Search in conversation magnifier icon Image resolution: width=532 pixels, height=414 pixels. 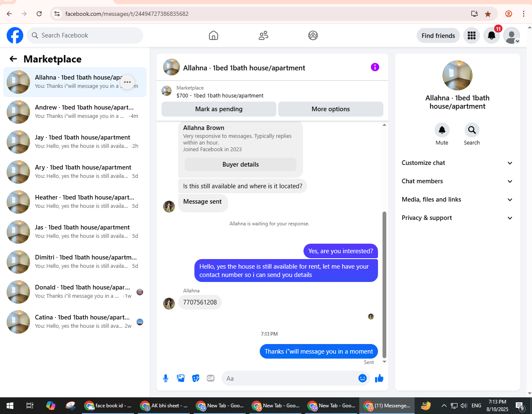pyautogui.click(x=472, y=130)
